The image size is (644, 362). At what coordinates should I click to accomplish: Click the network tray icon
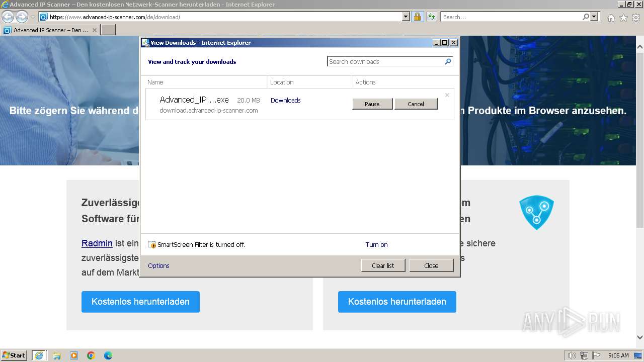tap(584, 355)
